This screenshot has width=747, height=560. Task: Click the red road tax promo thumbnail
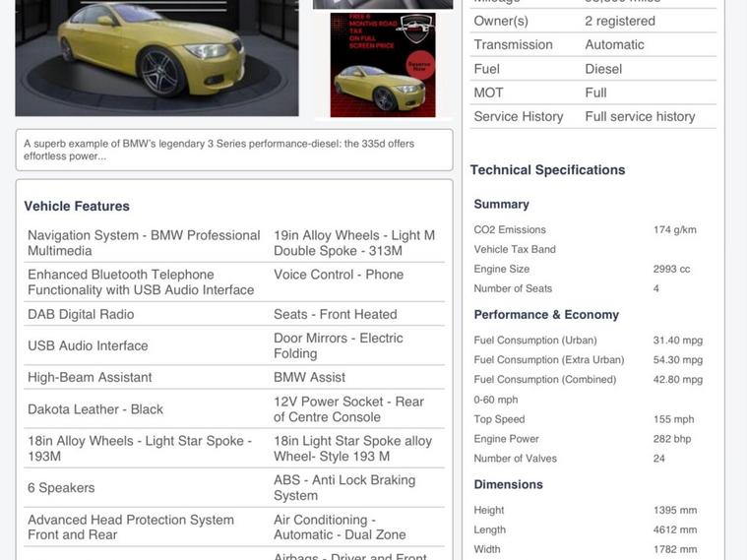(x=382, y=66)
